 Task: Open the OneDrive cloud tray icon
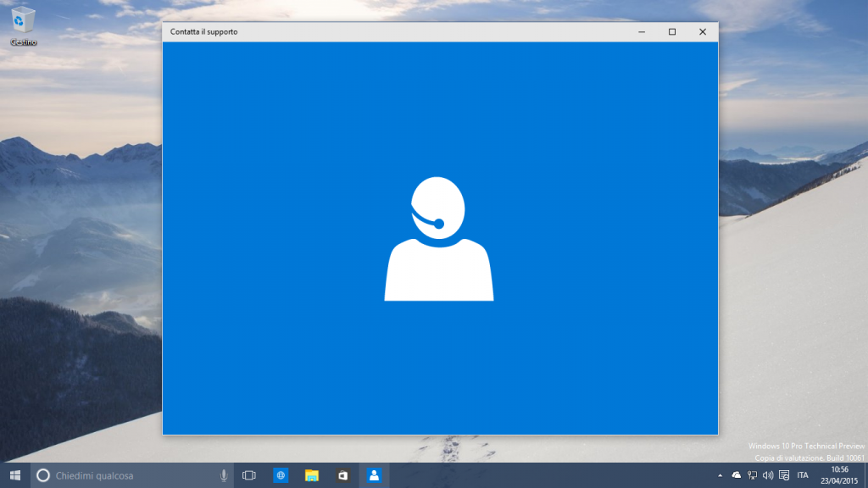pyautogui.click(x=737, y=475)
